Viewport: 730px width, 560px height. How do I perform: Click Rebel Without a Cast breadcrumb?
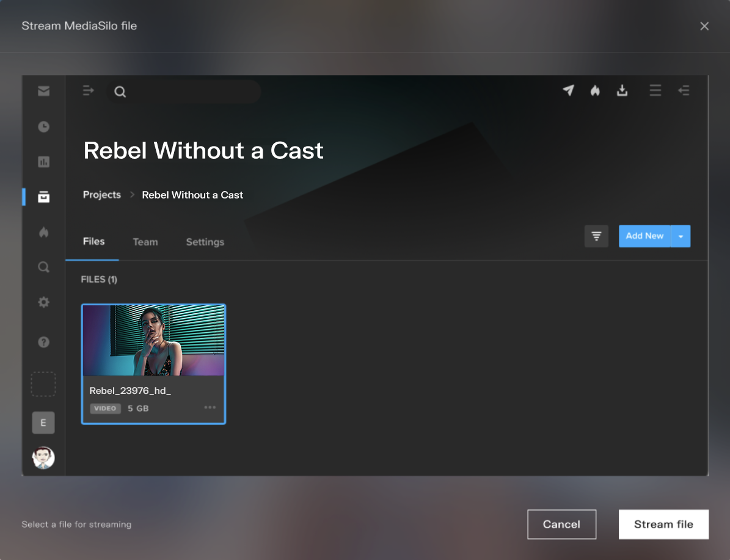(x=192, y=195)
